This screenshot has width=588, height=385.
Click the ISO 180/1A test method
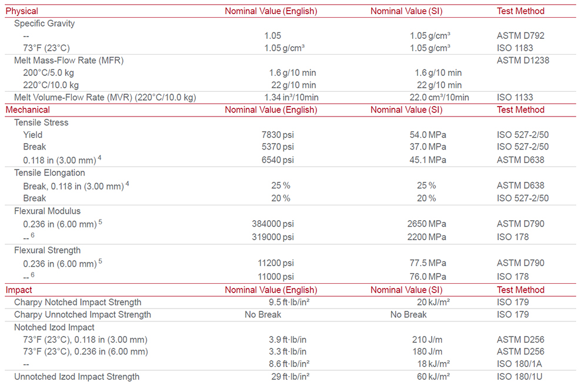tap(519, 364)
